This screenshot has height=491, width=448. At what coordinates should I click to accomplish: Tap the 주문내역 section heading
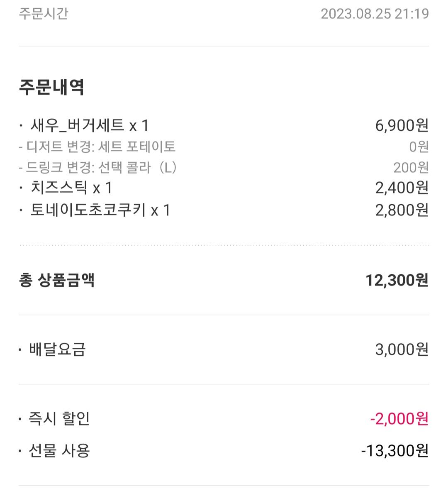52,87
